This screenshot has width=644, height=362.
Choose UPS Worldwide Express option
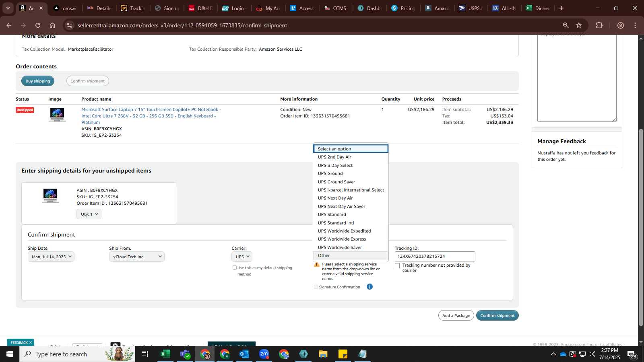pyautogui.click(x=351, y=239)
